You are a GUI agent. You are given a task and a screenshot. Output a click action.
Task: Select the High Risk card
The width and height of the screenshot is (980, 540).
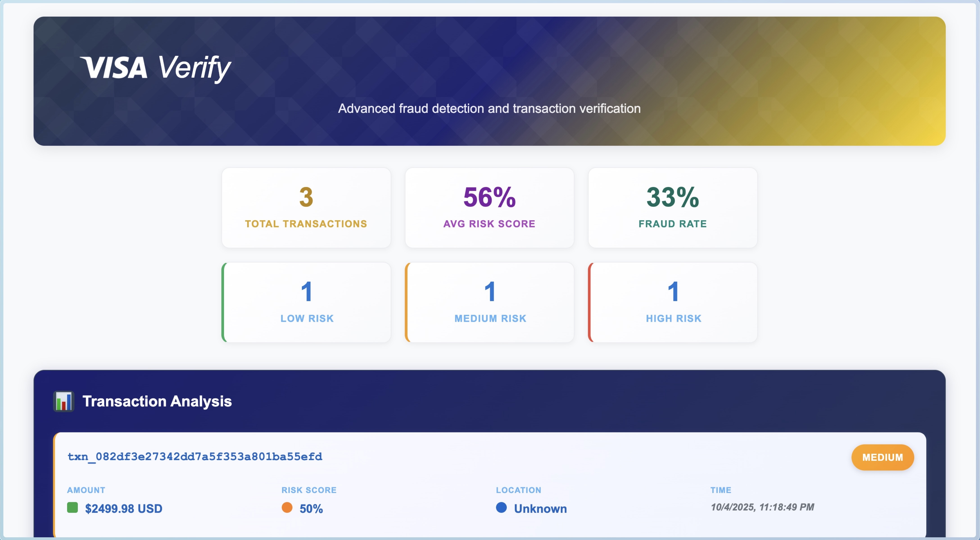[x=673, y=302]
